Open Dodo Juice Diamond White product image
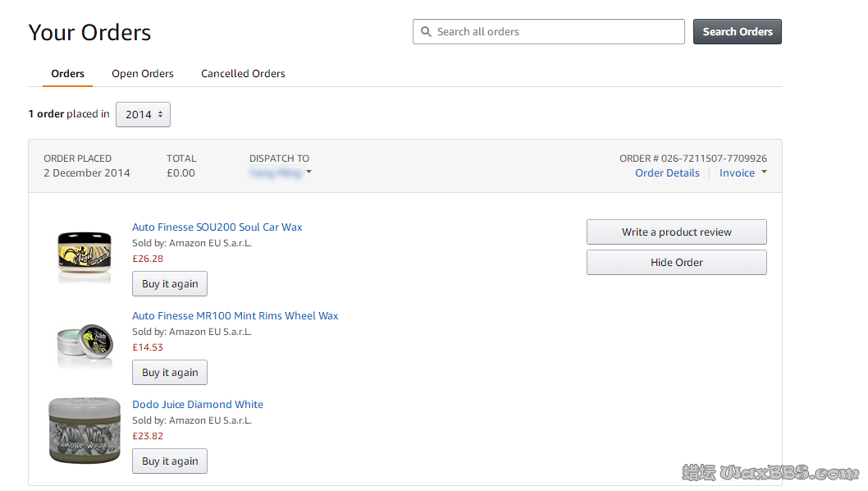Screen dimensions: 868x491 click(x=85, y=429)
